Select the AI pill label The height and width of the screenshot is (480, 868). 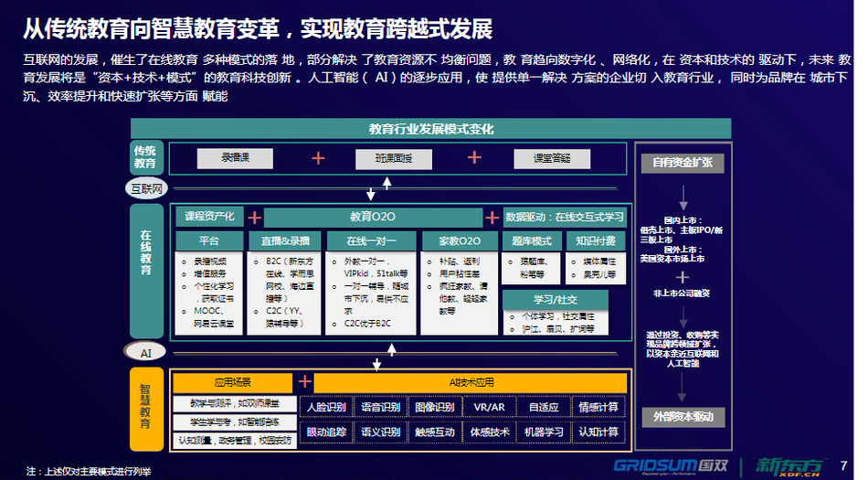(x=146, y=352)
